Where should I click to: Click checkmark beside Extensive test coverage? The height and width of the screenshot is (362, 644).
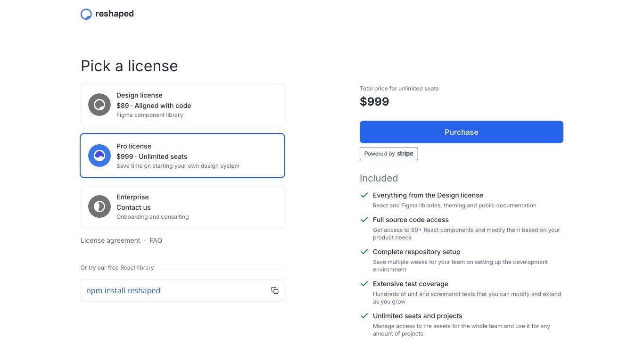coord(364,284)
